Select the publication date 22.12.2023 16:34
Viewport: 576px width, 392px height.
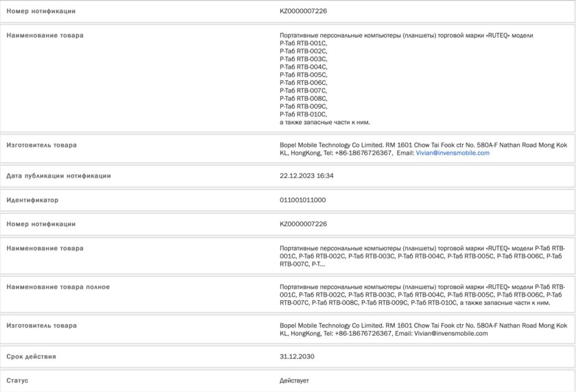tap(307, 176)
